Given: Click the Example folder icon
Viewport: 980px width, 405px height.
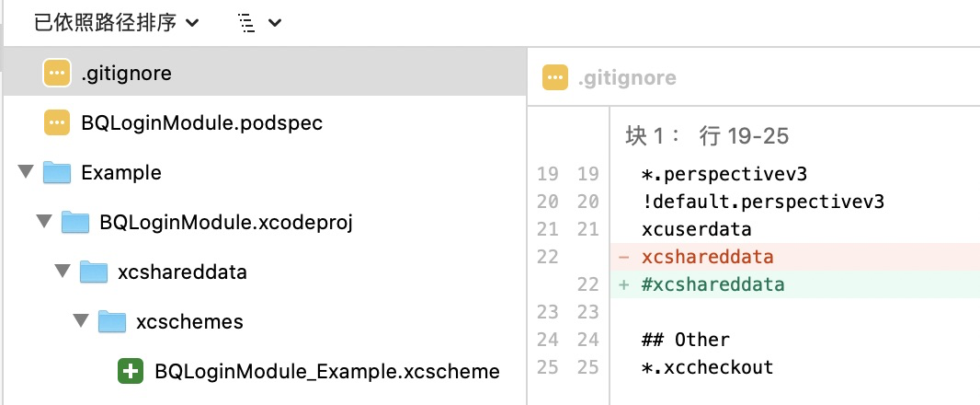Looking at the screenshot, I should [x=56, y=172].
